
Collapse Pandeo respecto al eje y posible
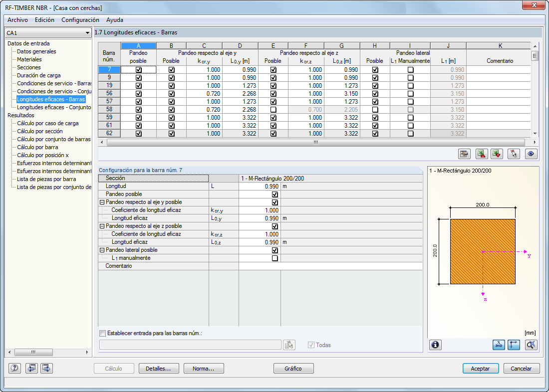[102, 202]
